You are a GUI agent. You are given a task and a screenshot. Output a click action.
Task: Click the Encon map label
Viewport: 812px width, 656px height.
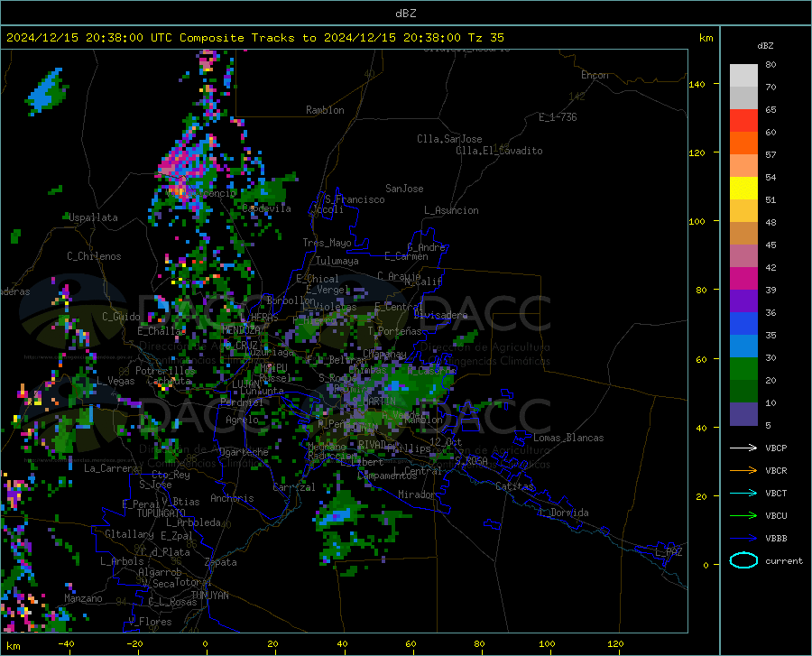point(595,75)
